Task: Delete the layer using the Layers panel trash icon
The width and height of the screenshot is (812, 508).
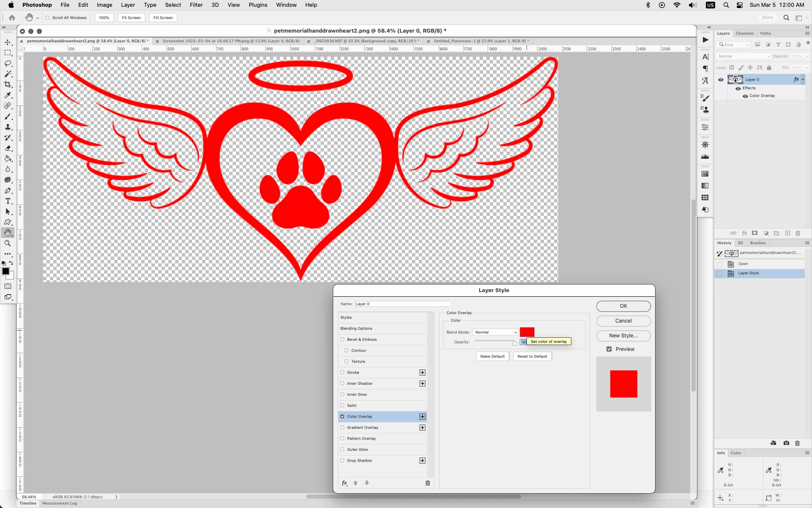Action: click(x=798, y=233)
